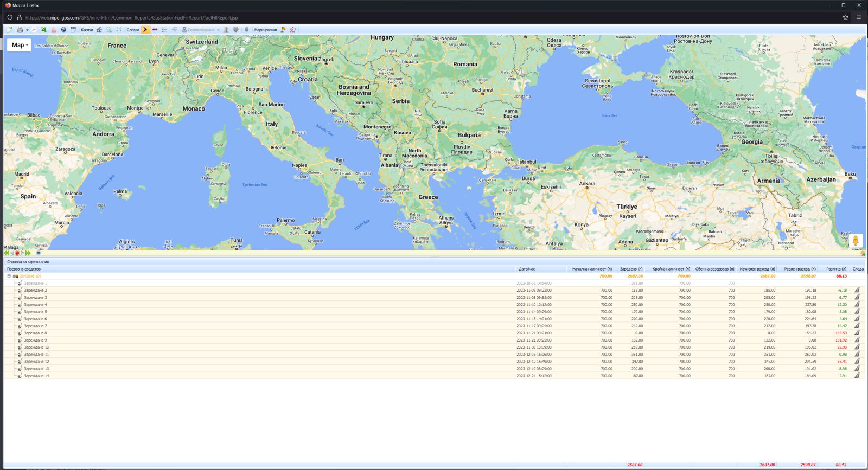The width and height of the screenshot is (868, 470).
Task: Click the map zoom magnifier icon
Action: [109, 30]
